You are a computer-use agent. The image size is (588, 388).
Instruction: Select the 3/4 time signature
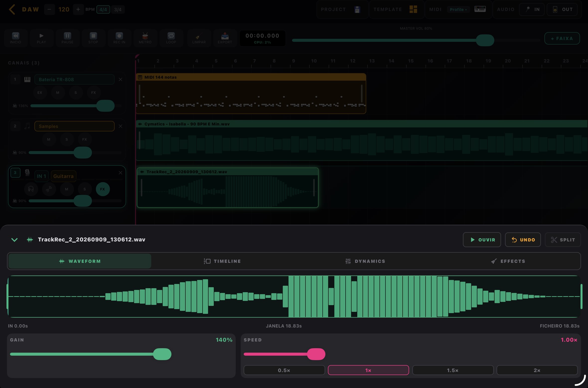[x=118, y=9]
